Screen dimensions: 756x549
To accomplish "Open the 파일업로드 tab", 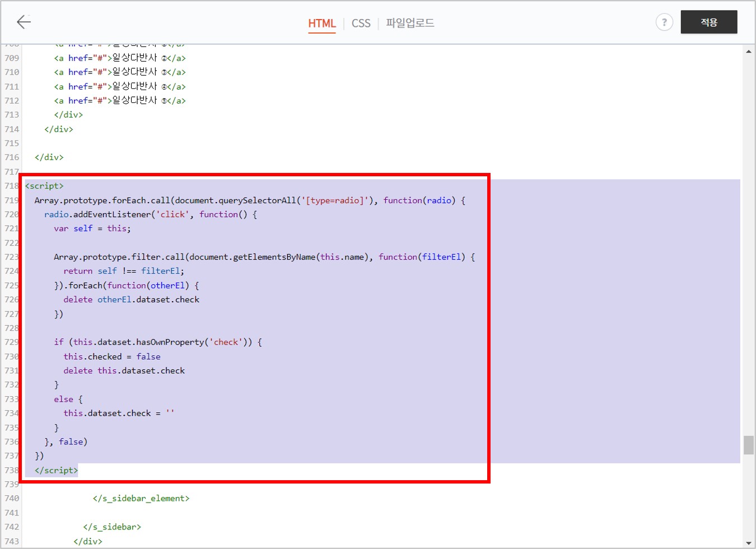I will [x=410, y=24].
